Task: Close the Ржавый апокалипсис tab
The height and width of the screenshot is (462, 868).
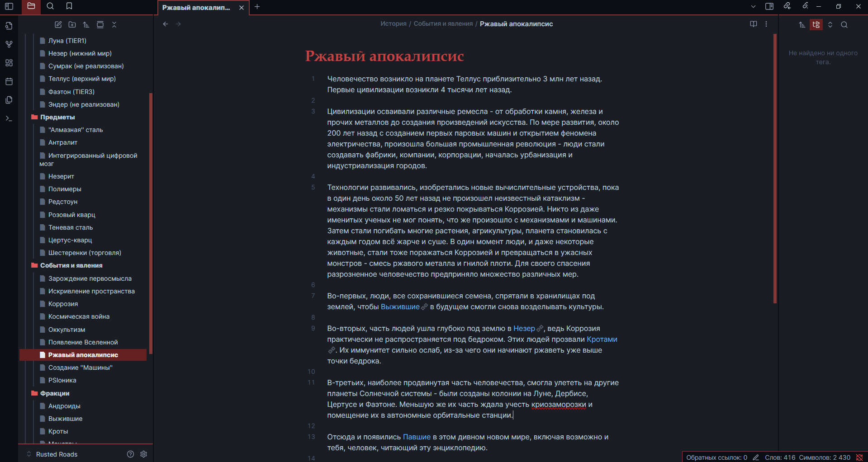Action: tap(242, 8)
